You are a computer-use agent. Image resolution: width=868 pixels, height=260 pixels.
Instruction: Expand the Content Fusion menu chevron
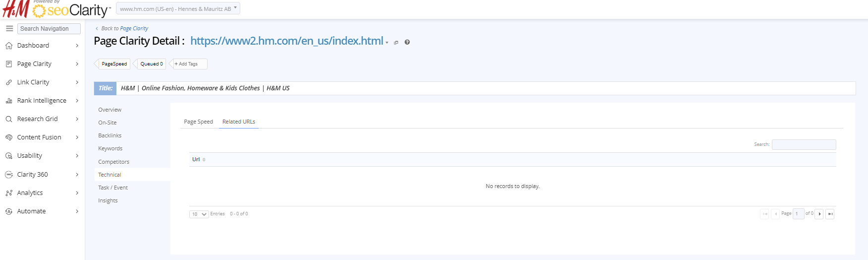click(77, 137)
